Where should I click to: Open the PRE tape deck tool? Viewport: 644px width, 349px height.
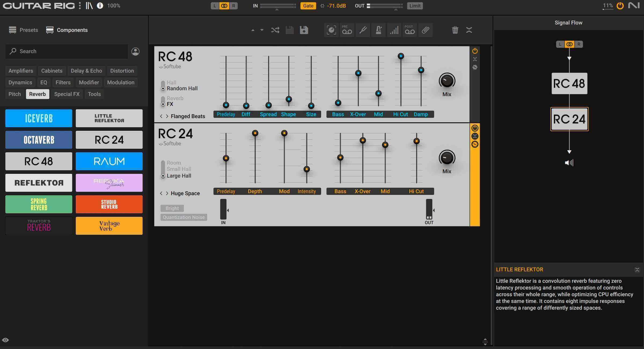click(347, 30)
